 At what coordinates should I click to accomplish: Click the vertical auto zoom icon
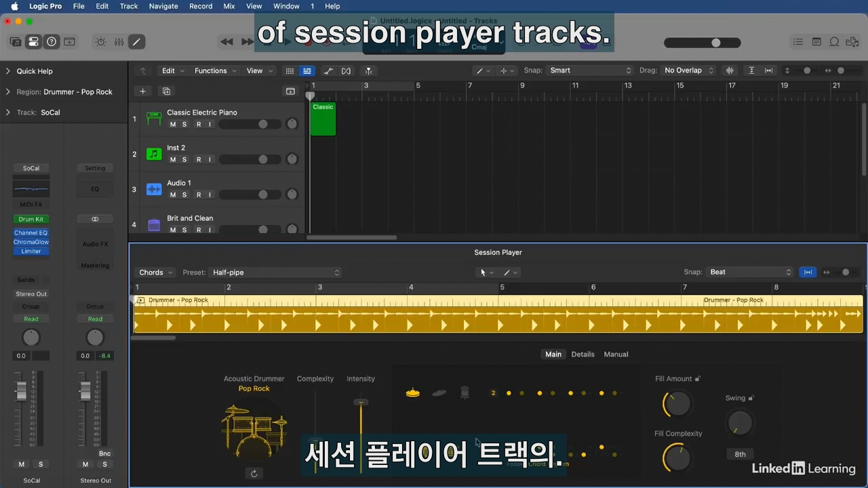(751, 70)
